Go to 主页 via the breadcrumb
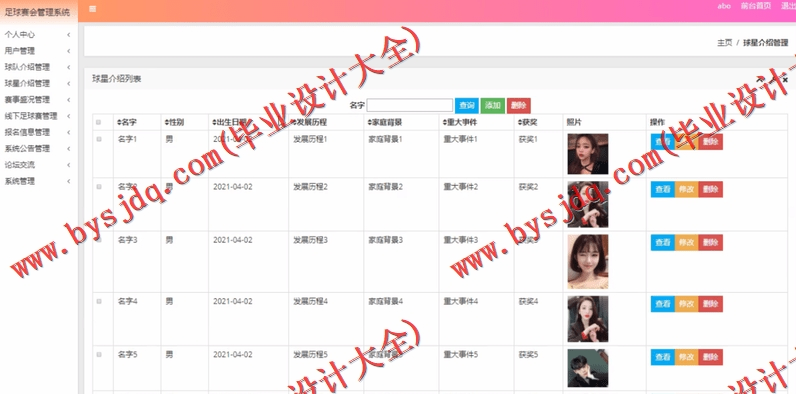 tap(724, 43)
